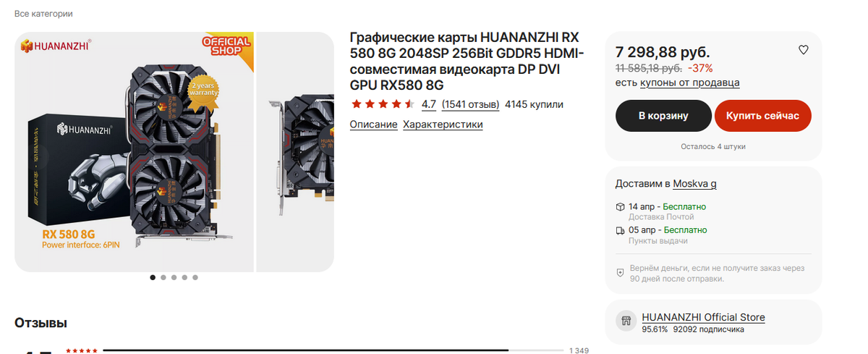Click the postal delivery box icon
This screenshot has height=354, width=868.
pyautogui.click(x=620, y=207)
